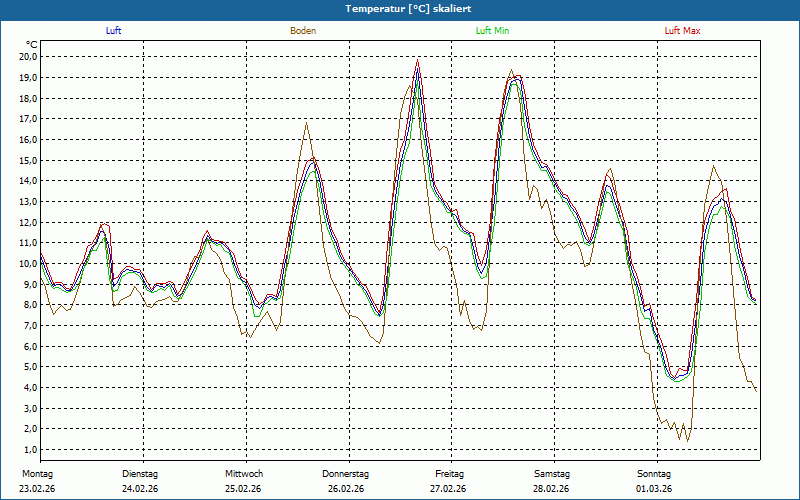Select the 'Luft Max' legend entry
This screenshot has height=500, width=800.
pos(683,31)
